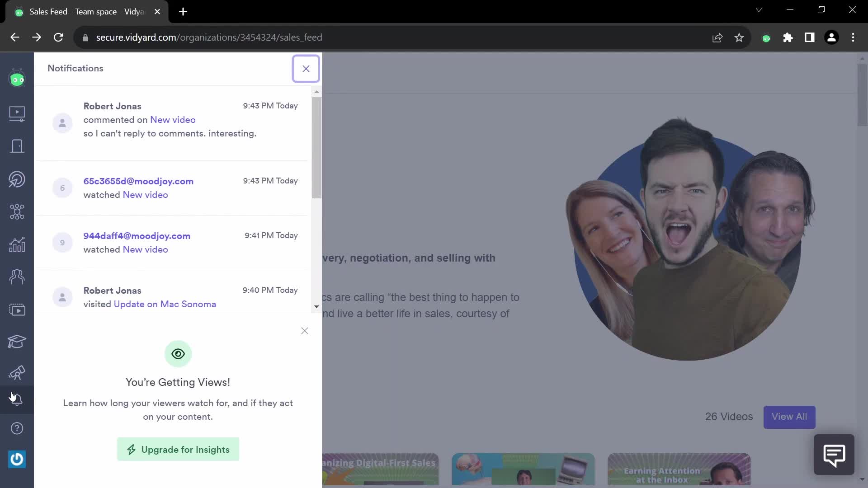Bookmark this page with star icon
Image resolution: width=868 pixels, height=488 pixels.
[739, 38]
